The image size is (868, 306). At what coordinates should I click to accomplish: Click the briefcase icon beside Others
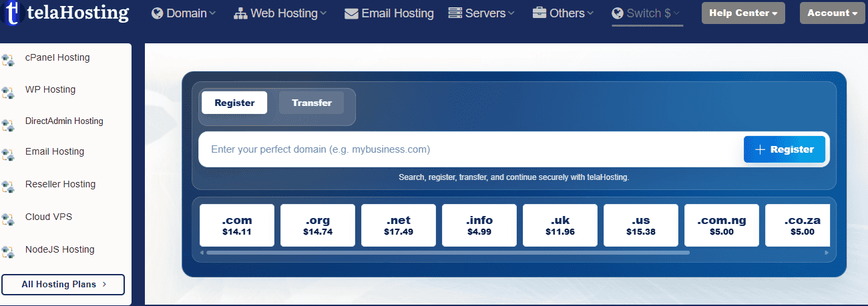point(539,13)
